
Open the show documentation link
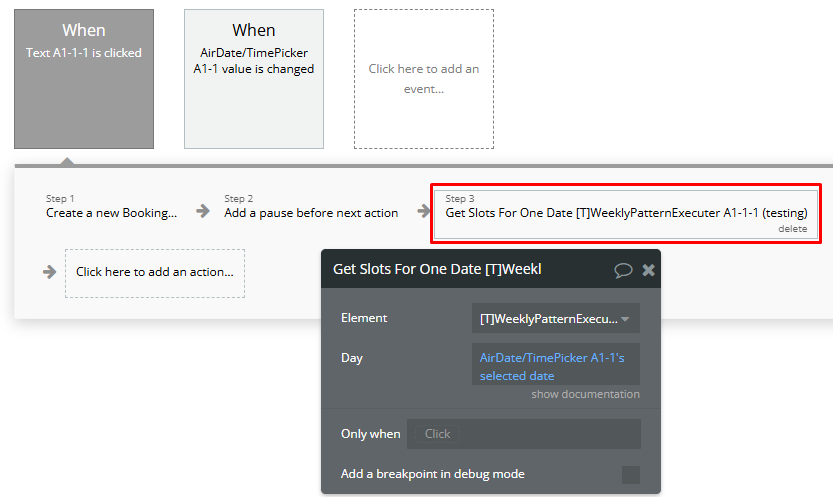[x=585, y=394]
